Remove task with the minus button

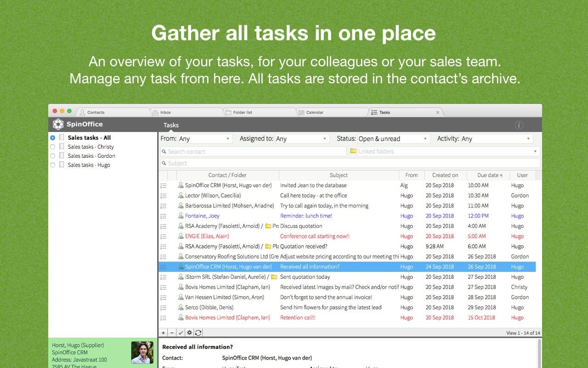[172, 333]
